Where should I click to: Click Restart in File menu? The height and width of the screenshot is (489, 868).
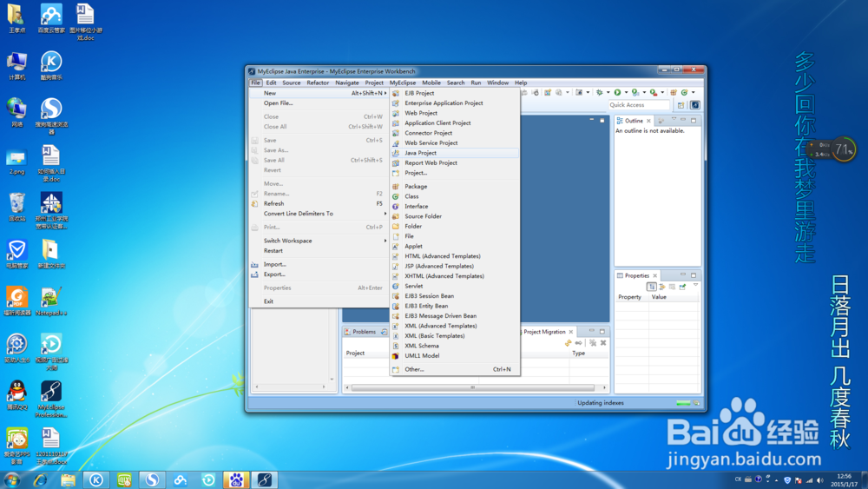pos(319,251)
